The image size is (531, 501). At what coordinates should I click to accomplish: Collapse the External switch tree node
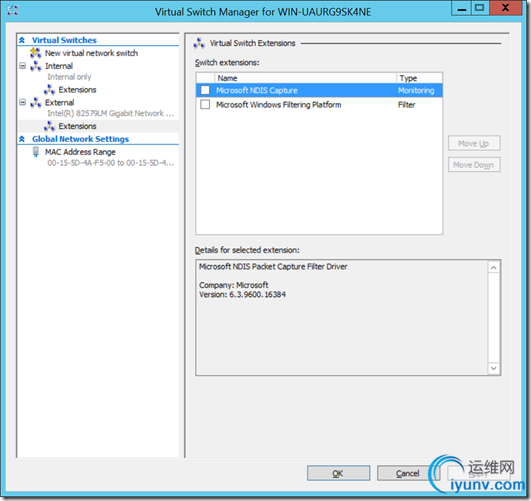pos(22,102)
